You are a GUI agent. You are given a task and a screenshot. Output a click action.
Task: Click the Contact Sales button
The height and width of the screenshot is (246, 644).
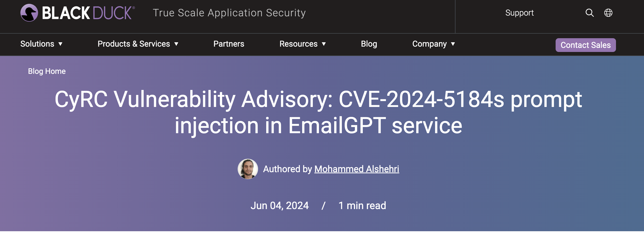585,45
